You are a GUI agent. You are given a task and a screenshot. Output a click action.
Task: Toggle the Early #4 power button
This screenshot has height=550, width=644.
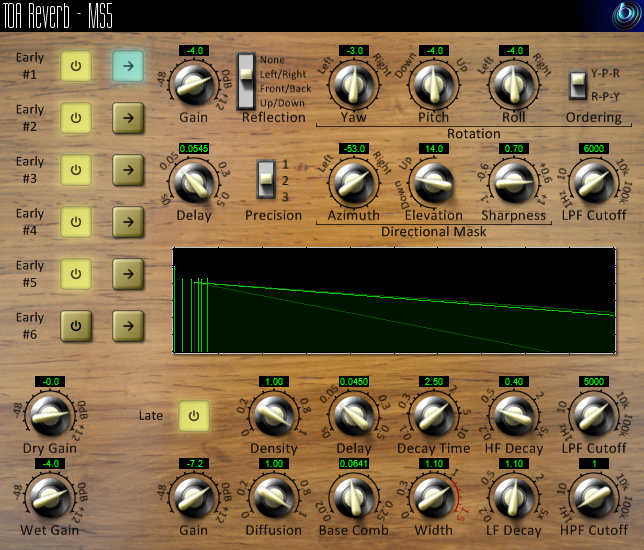[76, 222]
